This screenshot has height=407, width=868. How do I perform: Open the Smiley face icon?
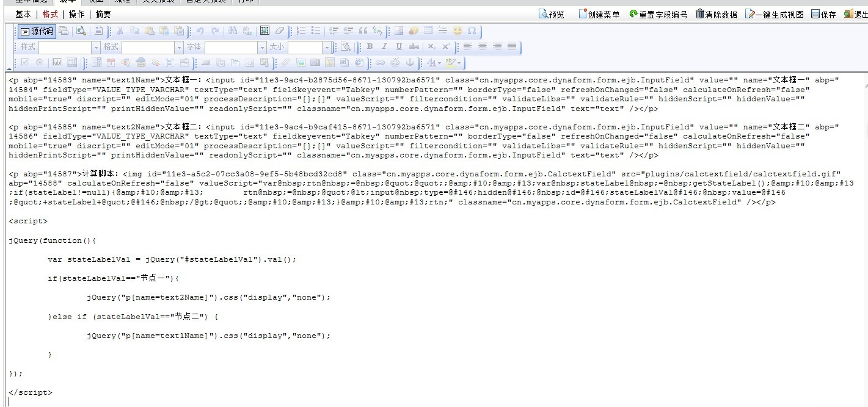coord(458,31)
